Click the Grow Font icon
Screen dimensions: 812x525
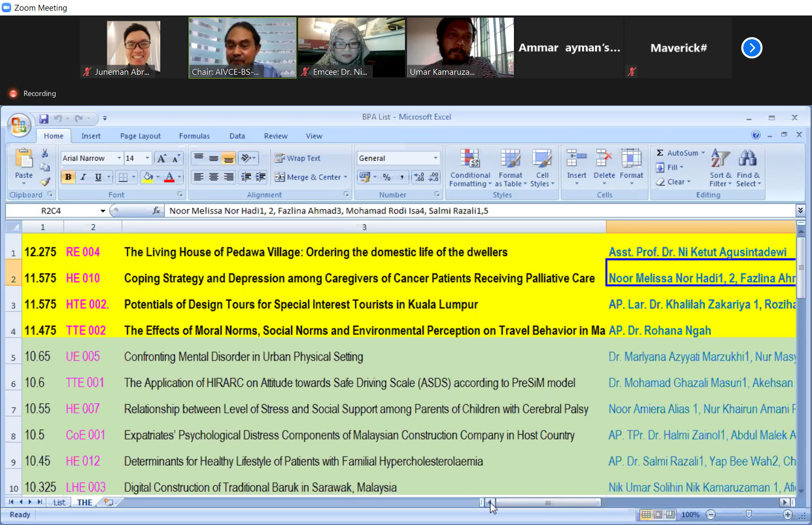(x=162, y=158)
